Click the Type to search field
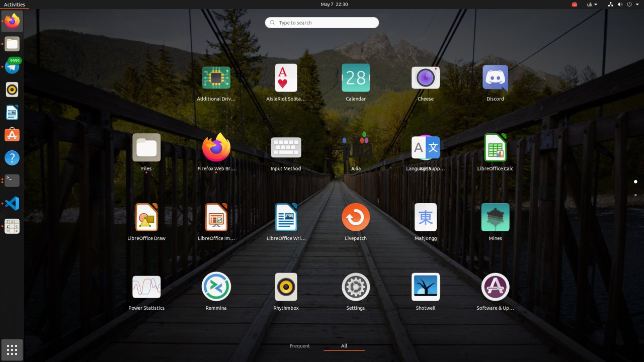The width and height of the screenshot is (644, 362). coord(322,23)
